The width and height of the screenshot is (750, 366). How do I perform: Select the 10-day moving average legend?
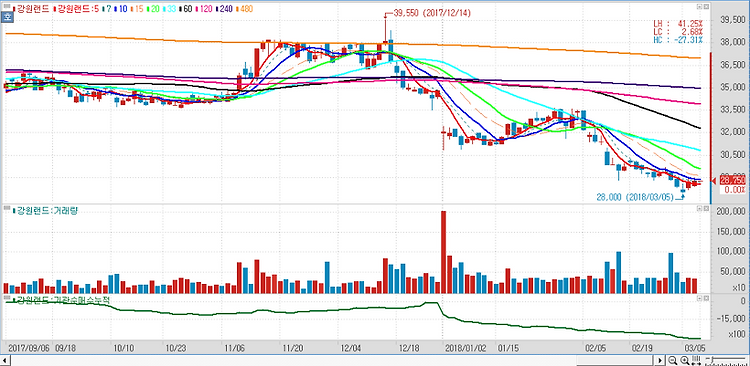tap(121, 9)
